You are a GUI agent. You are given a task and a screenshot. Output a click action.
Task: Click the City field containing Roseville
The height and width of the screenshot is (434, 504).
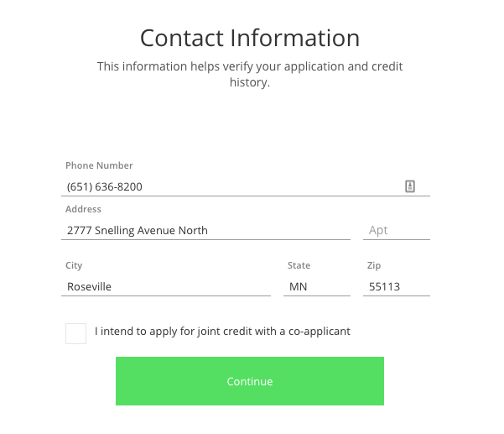[168, 286]
